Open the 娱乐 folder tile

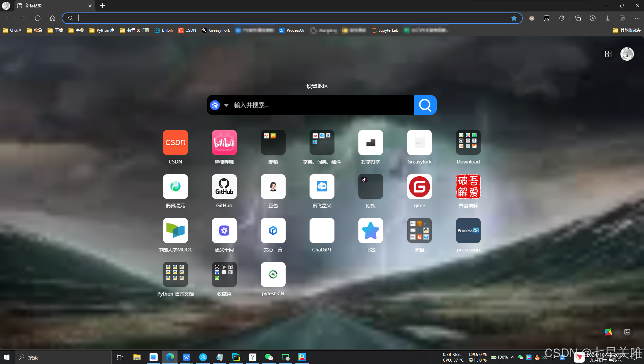tap(371, 186)
